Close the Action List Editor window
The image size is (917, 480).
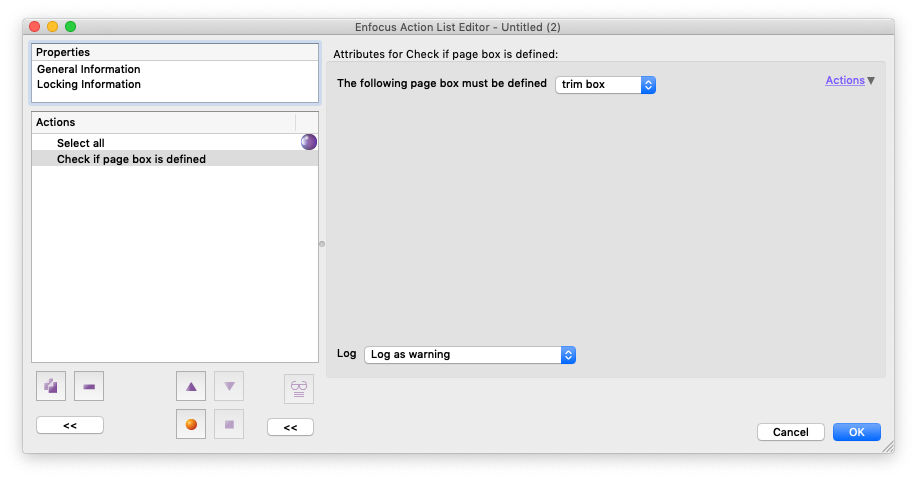[35, 26]
